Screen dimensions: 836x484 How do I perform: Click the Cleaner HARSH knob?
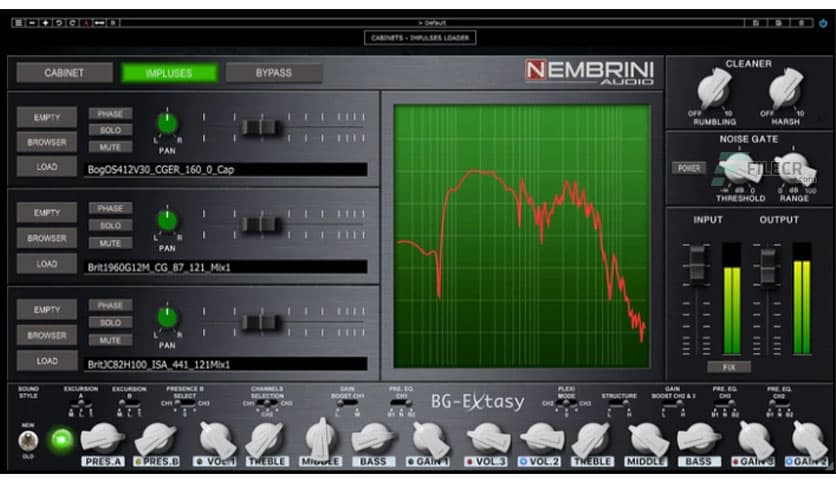coord(785,90)
